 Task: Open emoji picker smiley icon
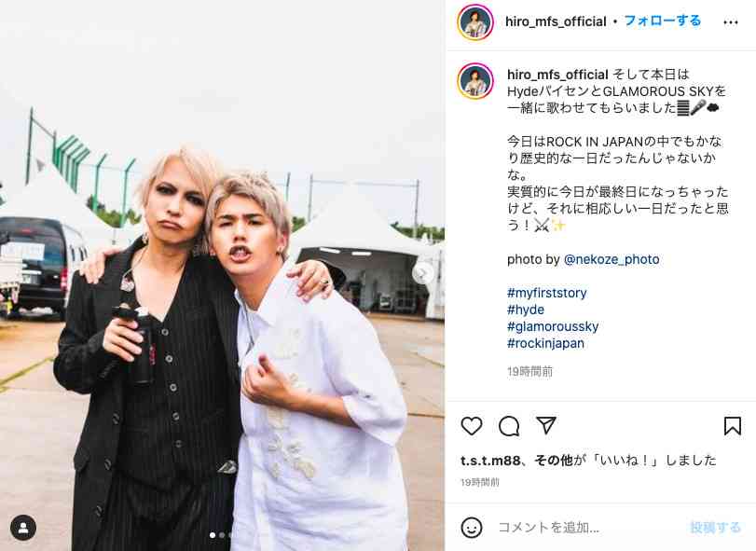point(471,528)
